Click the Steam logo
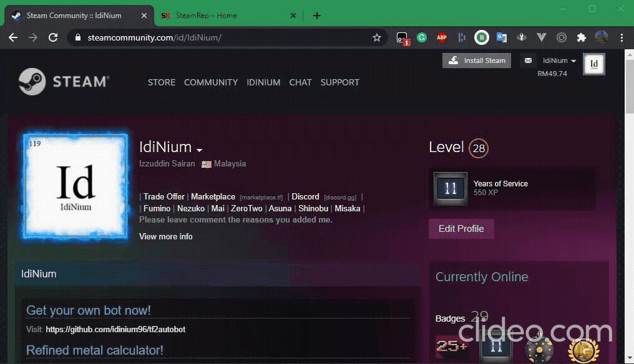Screen dimensions: 634x364 (x=64, y=82)
